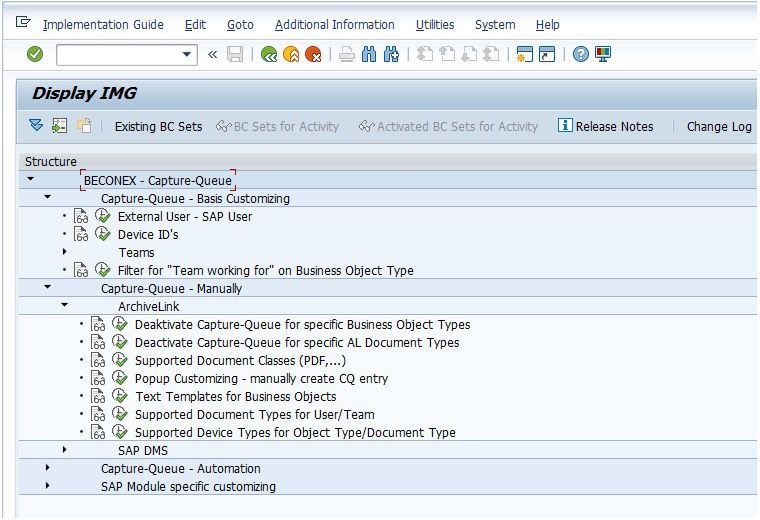Screen dimensions: 760x520
Task: Click Expand All icon in IMG toolbar
Action: (x=36, y=126)
